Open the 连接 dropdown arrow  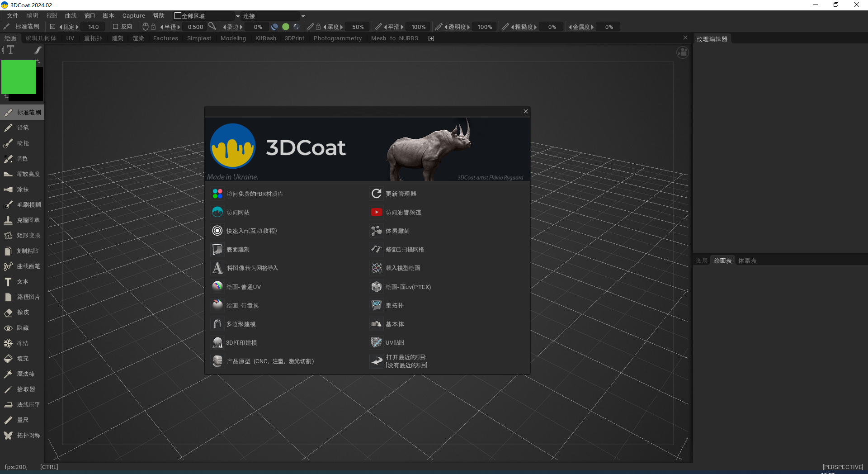pyautogui.click(x=302, y=15)
